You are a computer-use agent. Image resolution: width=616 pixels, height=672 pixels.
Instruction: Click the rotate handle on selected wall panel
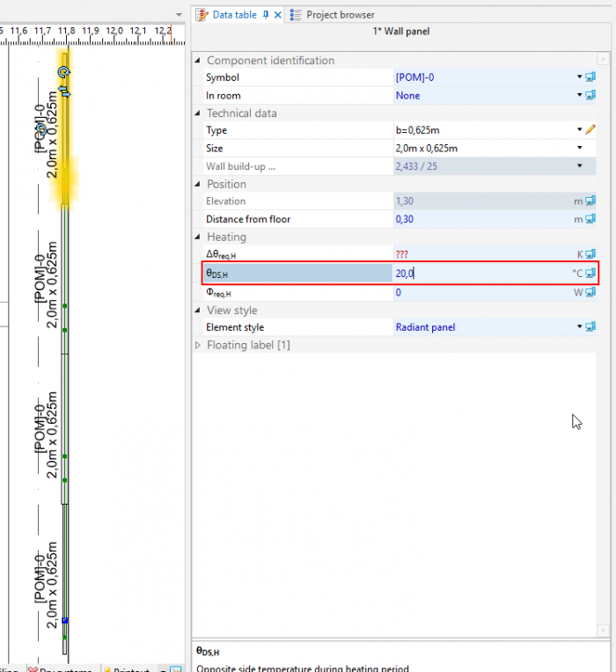pyautogui.click(x=63, y=72)
